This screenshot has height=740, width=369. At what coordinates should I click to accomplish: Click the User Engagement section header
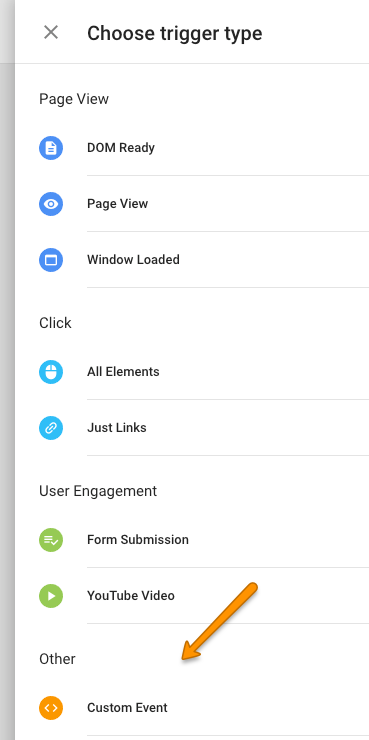[98, 491]
